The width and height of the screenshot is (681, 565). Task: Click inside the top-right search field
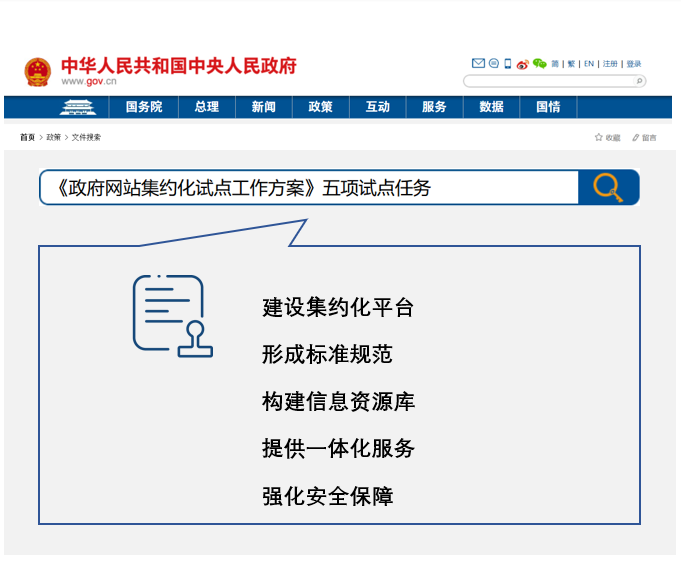[x=548, y=81]
